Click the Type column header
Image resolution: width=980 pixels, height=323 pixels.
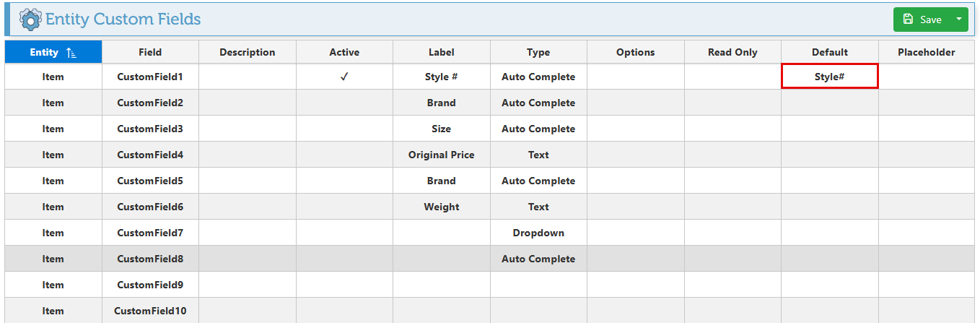(x=538, y=52)
